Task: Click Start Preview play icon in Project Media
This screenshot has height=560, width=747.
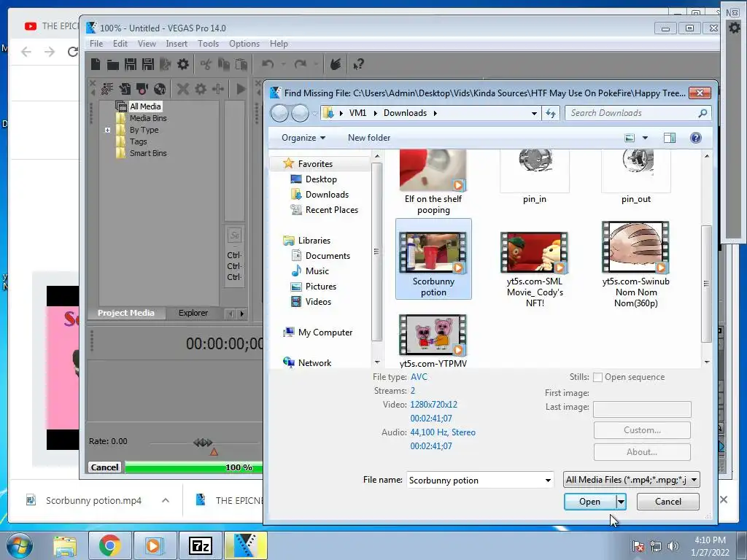Action: (x=241, y=88)
